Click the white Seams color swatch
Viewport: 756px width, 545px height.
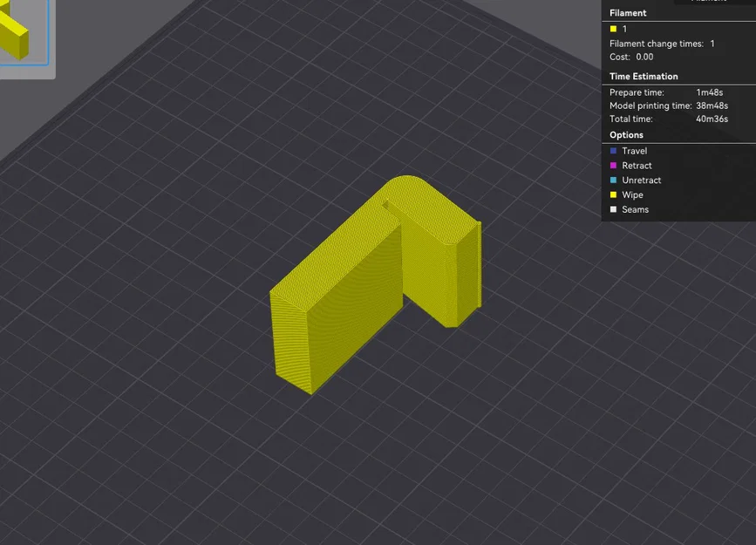pyautogui.click(x=613, y=209)
